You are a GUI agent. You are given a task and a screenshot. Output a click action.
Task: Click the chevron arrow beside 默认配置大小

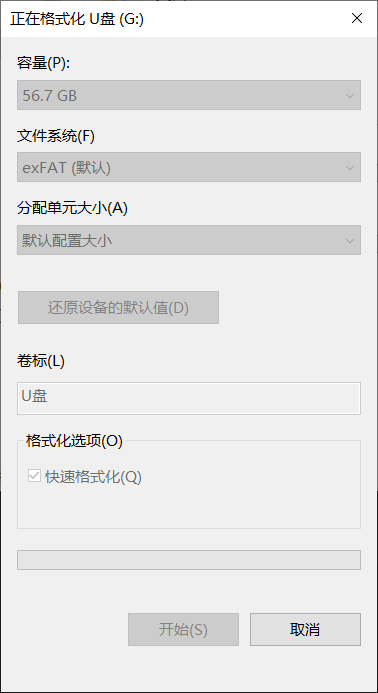click(350, 241)
